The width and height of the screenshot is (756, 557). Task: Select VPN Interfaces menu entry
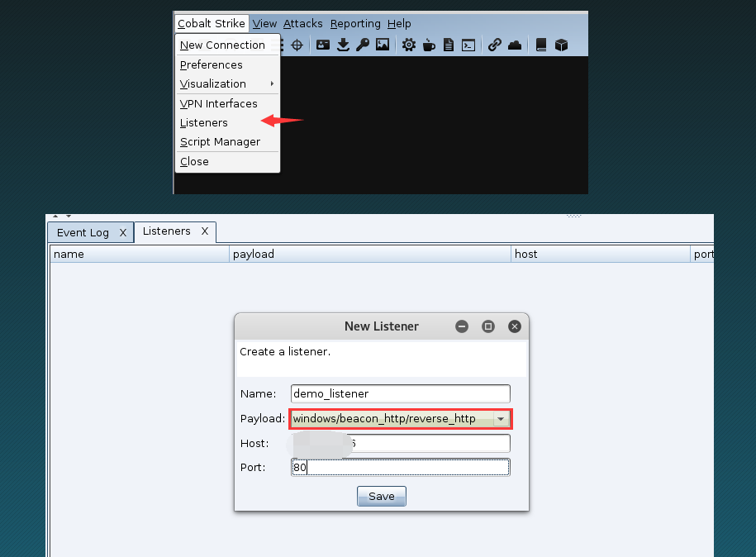[x=227, y=103]
